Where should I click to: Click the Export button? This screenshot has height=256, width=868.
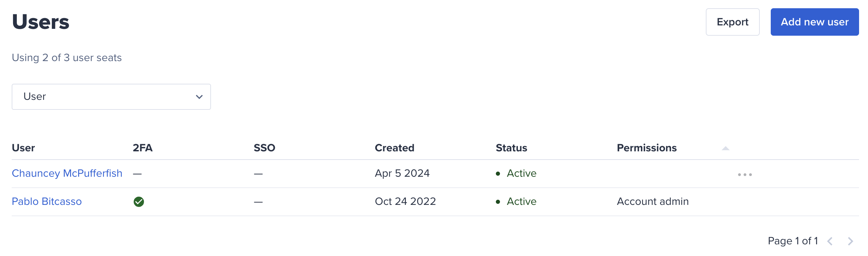click(x=732, y=22)
